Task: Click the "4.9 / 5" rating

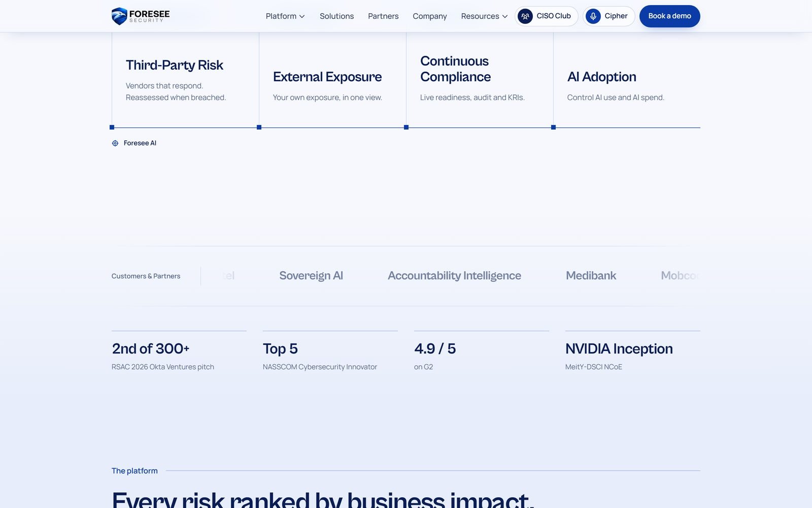Action: pos(435,348)
